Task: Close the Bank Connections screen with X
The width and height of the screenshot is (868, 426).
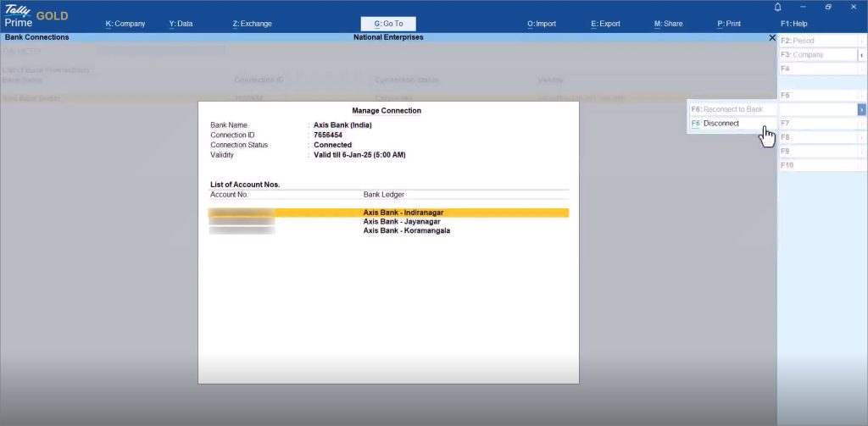Action: [772, 37]
